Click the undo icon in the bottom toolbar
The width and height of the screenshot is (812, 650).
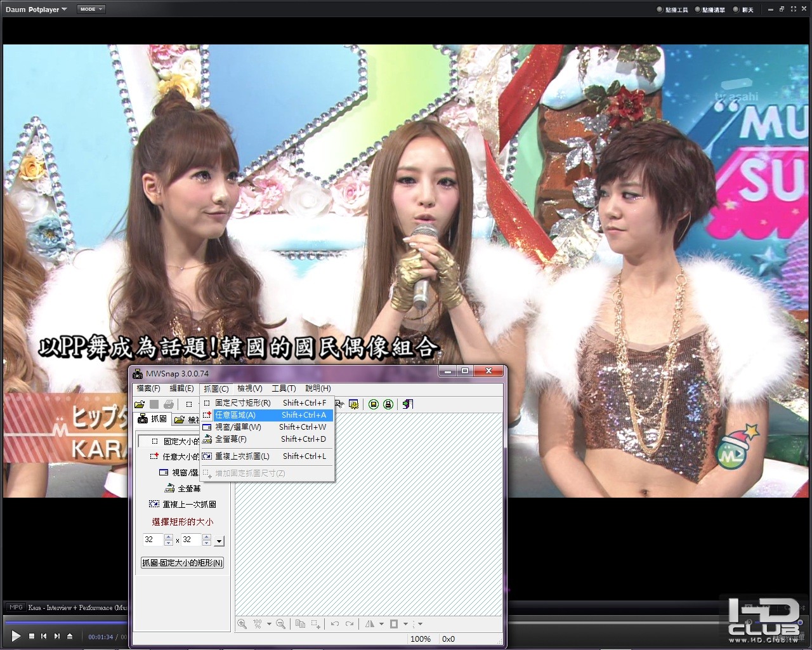point(335,624)
